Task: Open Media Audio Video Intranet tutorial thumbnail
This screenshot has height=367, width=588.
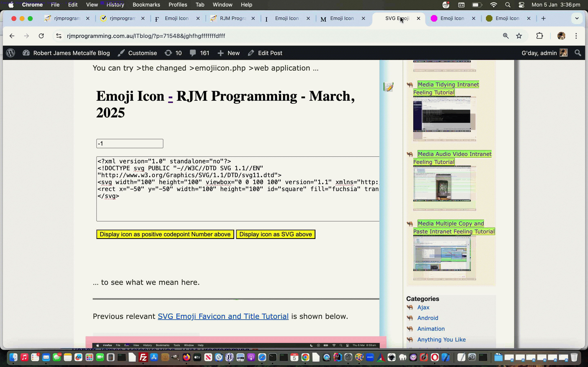Action: point(442,183)
